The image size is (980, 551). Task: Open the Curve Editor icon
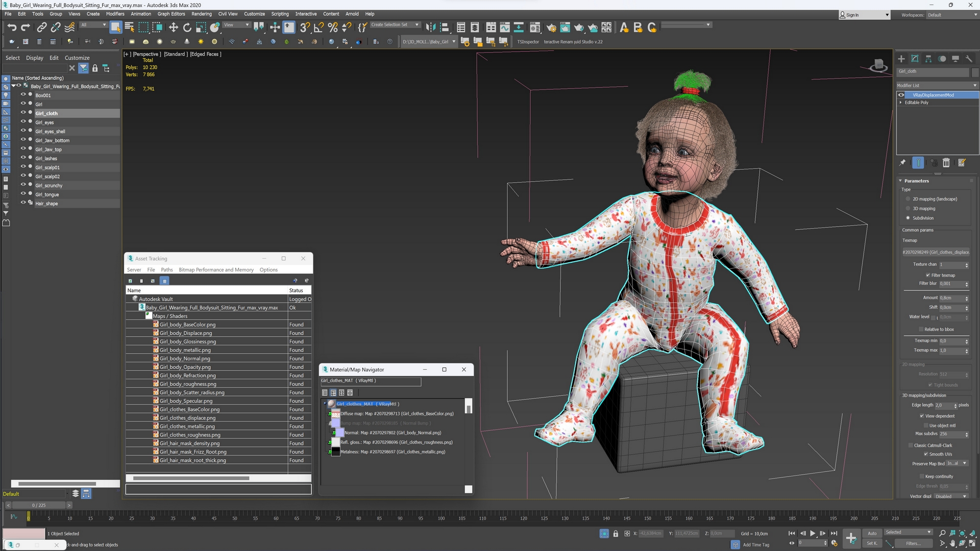[x=505, y=28]
